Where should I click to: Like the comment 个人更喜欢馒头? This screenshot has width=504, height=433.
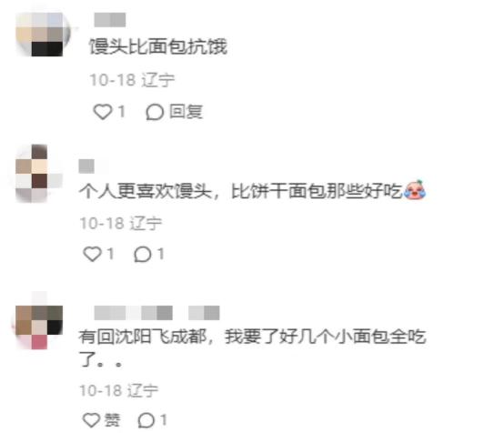[x=92, y=254]
